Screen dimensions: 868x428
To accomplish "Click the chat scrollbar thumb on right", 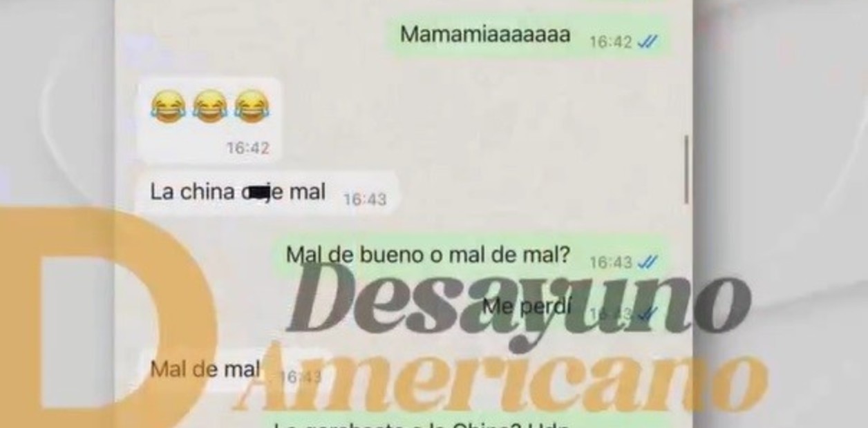I will tap(686, 169).
